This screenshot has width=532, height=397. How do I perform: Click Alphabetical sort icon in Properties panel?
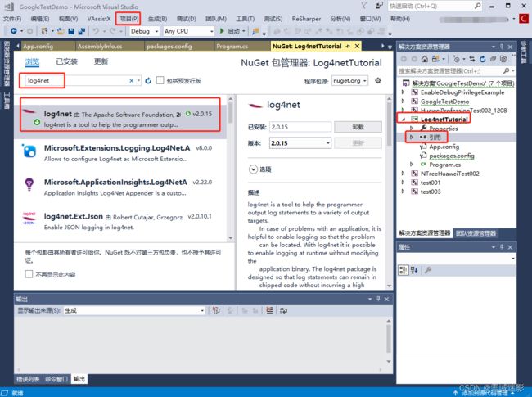[x=414, y=270]
